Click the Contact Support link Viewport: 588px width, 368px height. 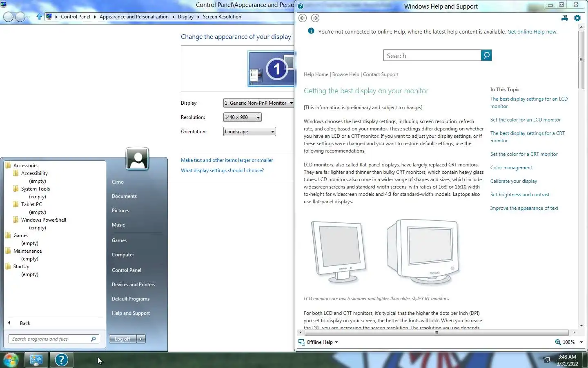381,74
